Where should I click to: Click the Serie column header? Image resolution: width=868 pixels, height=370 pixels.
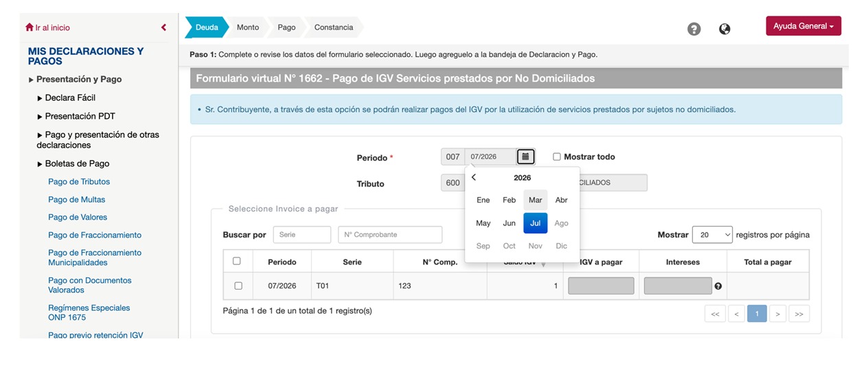pyautogui.click(x=352, y=262)
